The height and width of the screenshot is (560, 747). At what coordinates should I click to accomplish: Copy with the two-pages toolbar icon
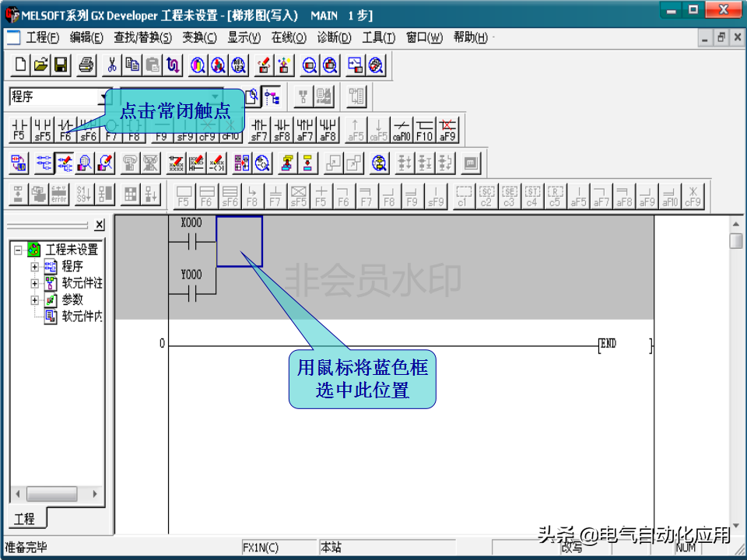pos(132,65)
